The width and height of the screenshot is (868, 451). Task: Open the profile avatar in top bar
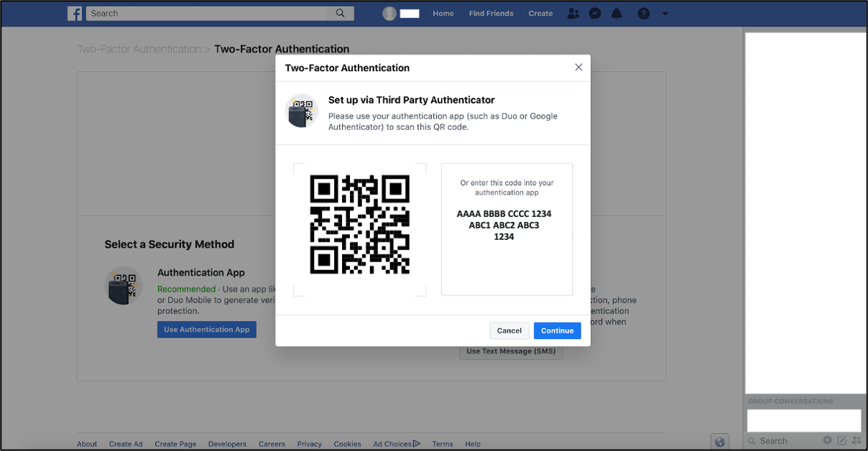pyautogui.click(x=389, y=13)
